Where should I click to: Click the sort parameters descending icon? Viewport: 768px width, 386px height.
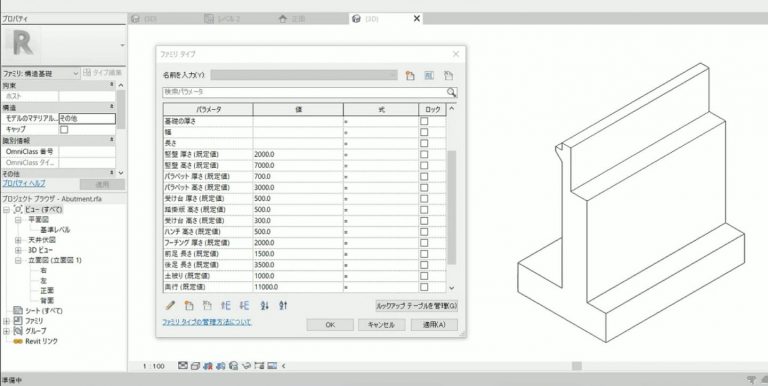tap(283, 305)
